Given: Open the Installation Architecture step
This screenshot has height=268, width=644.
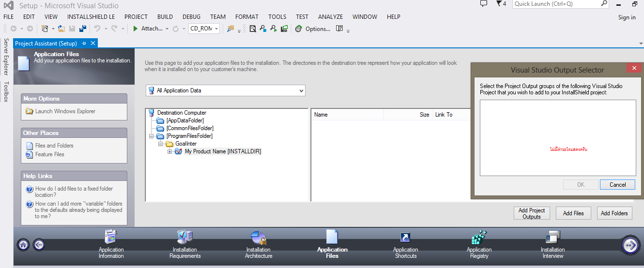Looking at the screenshot, I should [259, 244].
